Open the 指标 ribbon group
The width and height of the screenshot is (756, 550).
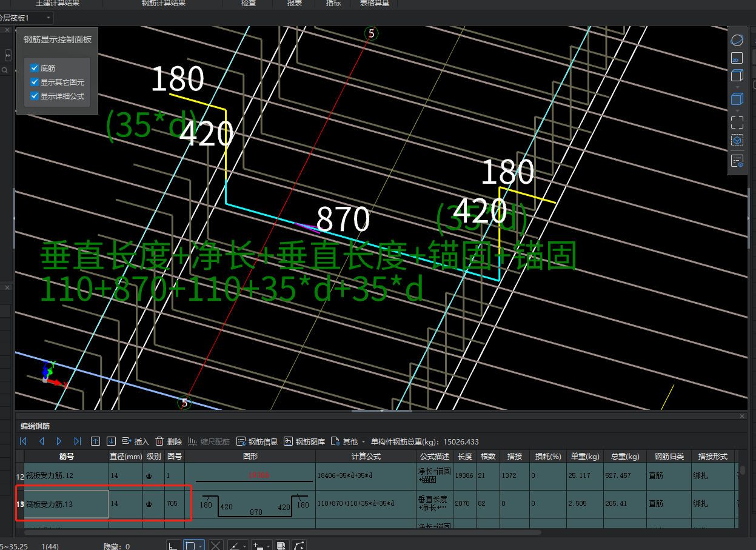333,4
